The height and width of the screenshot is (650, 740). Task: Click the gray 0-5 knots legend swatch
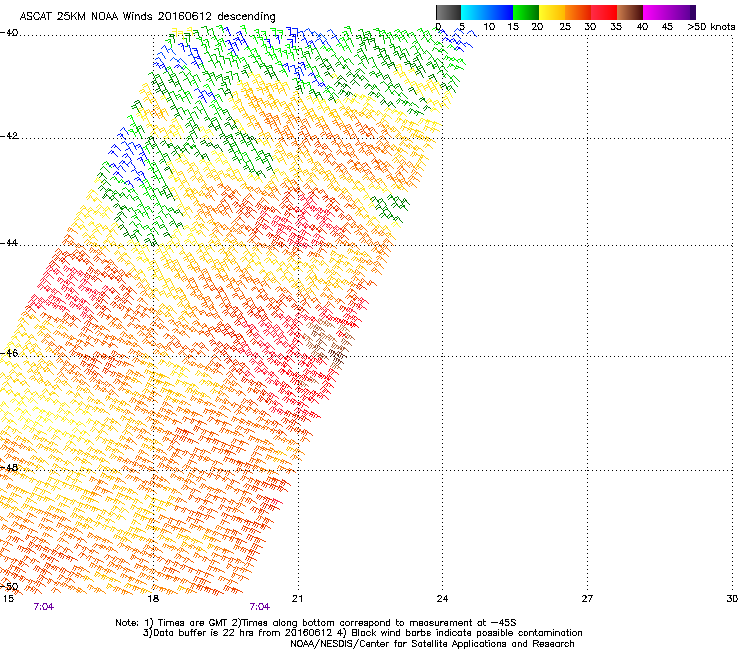448,12
